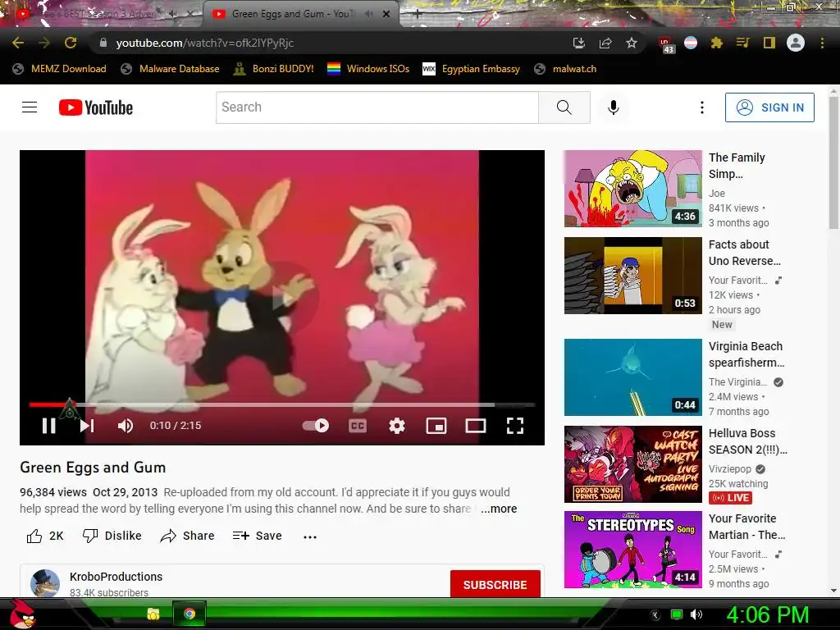
Task: Open more actions ellipsis below video
Action: coord(309,536)
